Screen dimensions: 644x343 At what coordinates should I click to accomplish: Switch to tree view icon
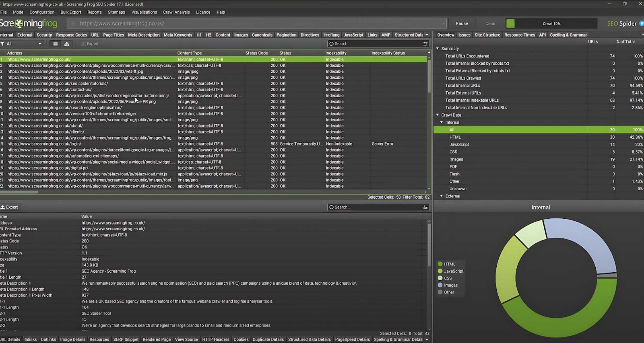pos(67,44)
